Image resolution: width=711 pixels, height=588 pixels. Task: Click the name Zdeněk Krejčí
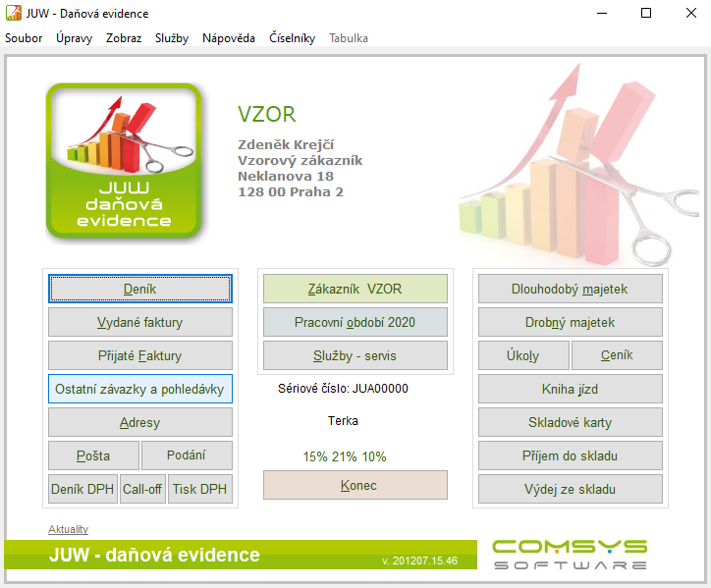pos(286,144)
